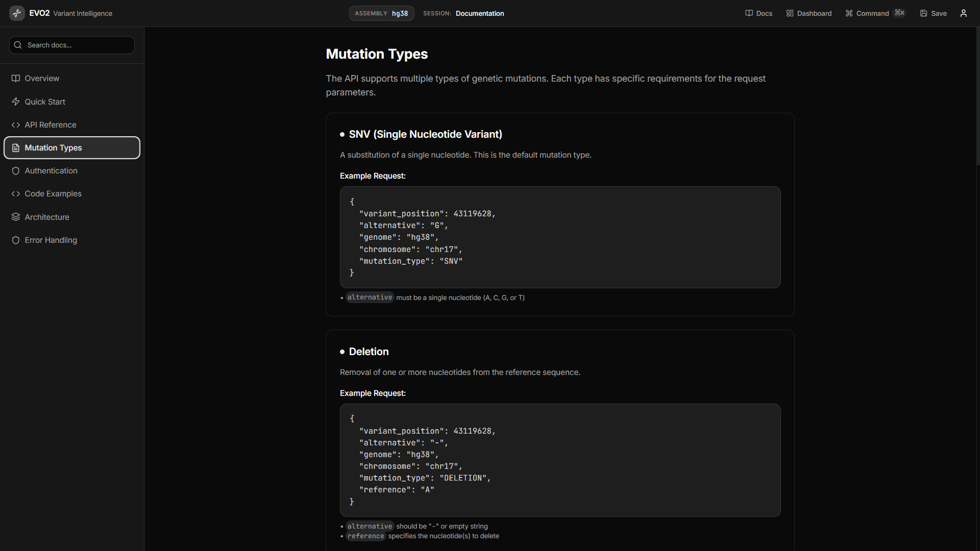Viewport: 980px width, 551px height.
Task: Click the reference code tag under Deletion block
Action: (x=365, y=536)
